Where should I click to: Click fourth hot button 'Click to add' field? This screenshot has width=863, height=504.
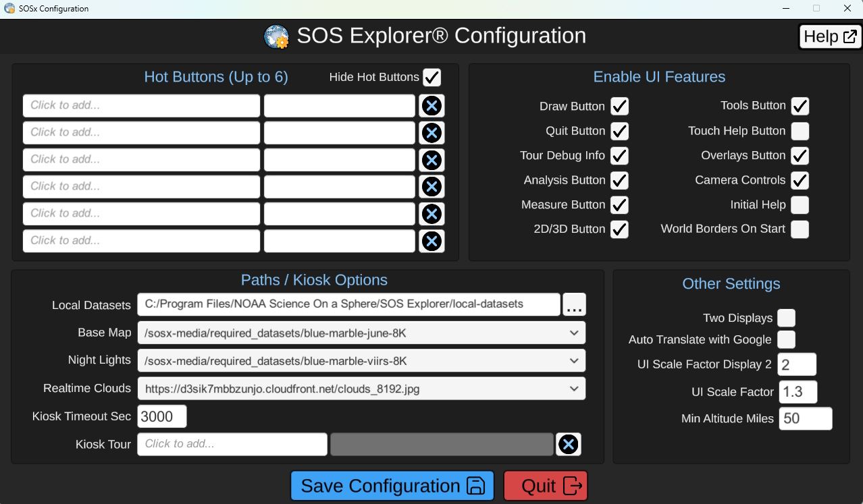coord(141,187)
